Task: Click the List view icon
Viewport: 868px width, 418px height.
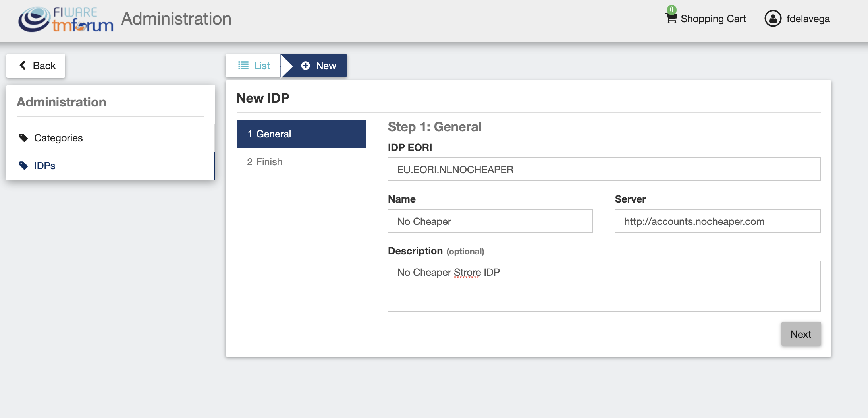Action: point(243,66)
